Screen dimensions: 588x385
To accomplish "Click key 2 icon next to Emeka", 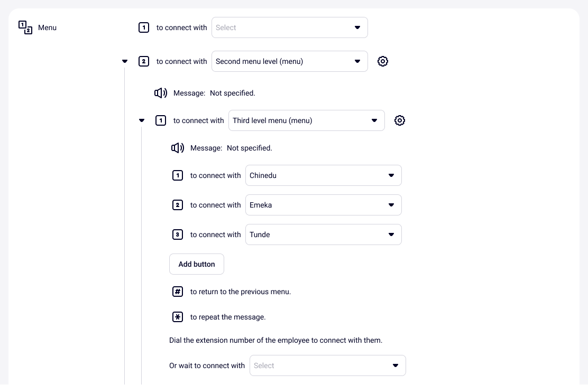I will 178,205.
